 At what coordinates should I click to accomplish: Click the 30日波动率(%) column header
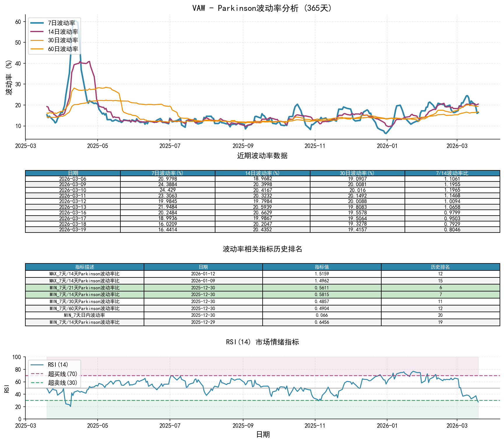[x=357, y=173]
